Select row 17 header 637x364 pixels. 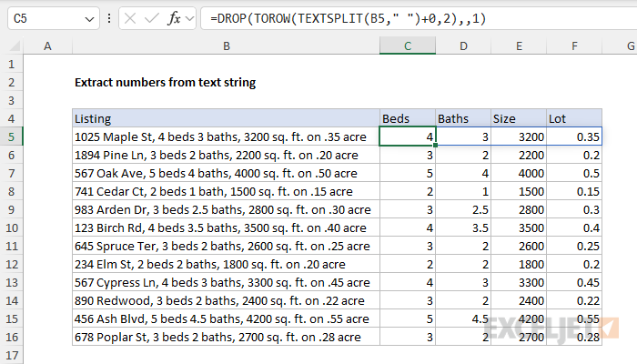pyautogui.click(x=11, y=356)
